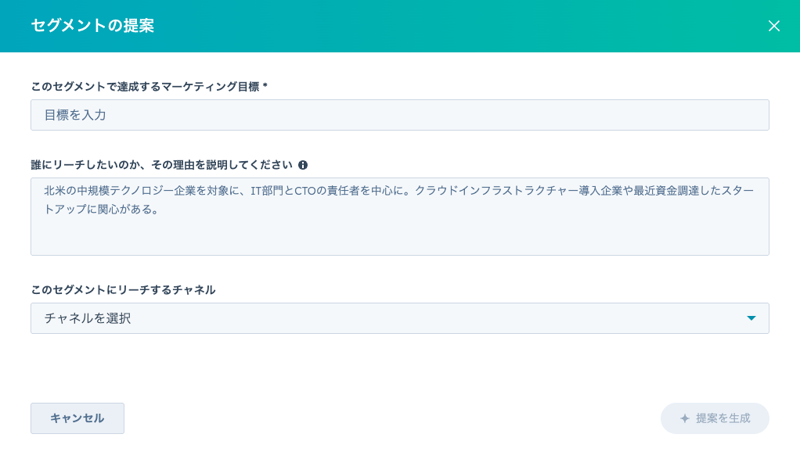Click the セグメントの提案 dialog title

pos(92,26)
